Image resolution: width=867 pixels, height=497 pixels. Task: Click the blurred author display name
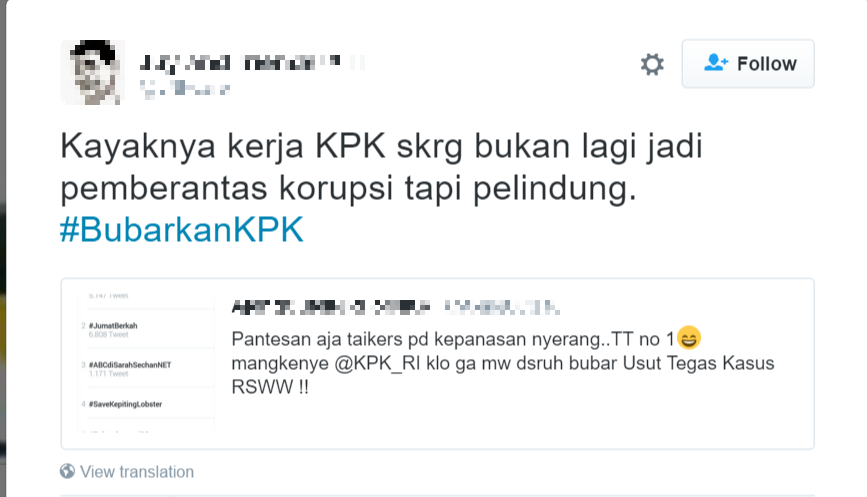tap(252, 63)
